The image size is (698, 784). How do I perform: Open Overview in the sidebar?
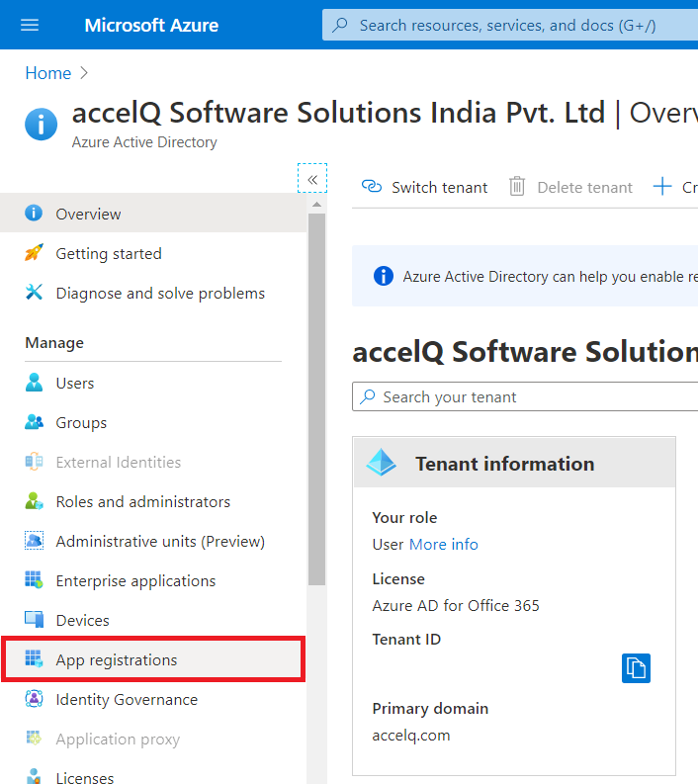[x=153, y=214]
